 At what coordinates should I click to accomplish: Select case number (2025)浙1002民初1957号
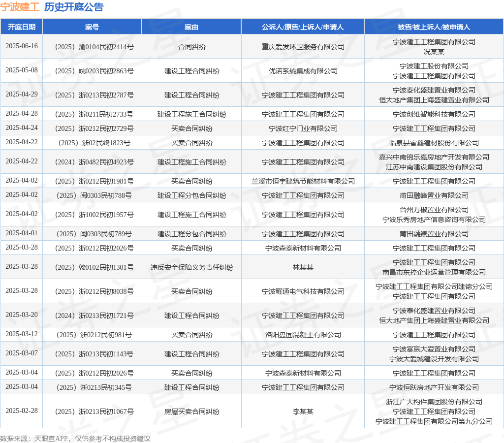[94, 215]
